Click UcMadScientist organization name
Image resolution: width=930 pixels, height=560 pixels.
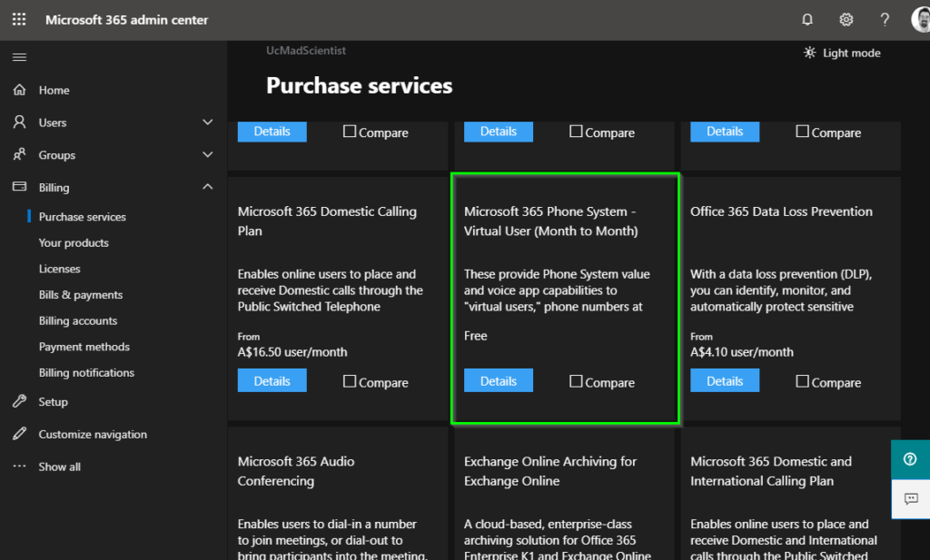[306, 51]
